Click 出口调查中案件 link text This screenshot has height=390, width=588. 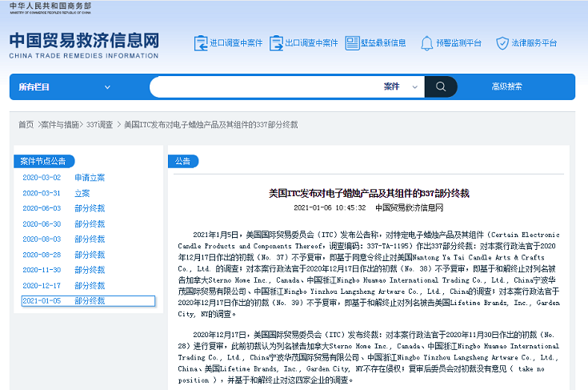coord(311,43)
